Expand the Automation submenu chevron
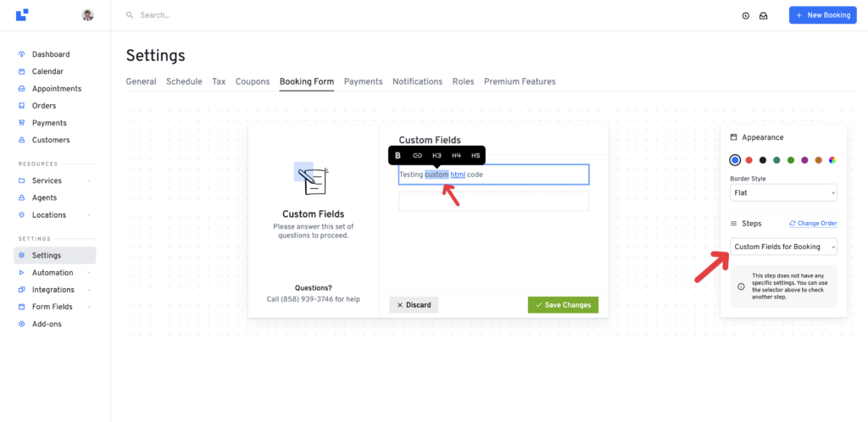 [x=89, y=273]
